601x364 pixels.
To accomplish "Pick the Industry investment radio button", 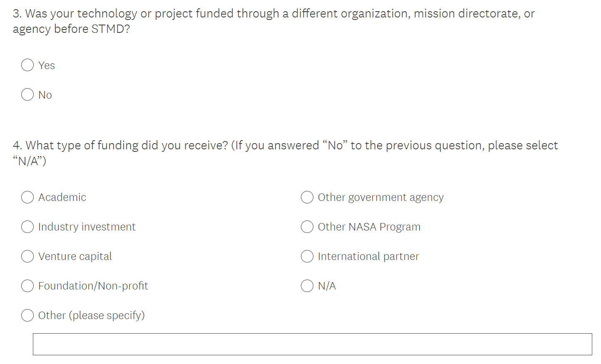I will (27, 227).
